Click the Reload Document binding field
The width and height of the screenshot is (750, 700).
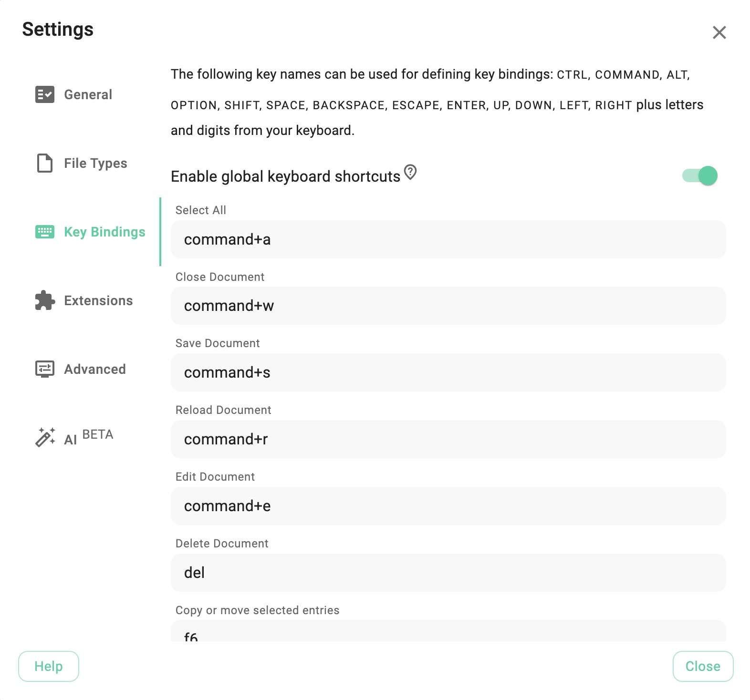[448, 439]
